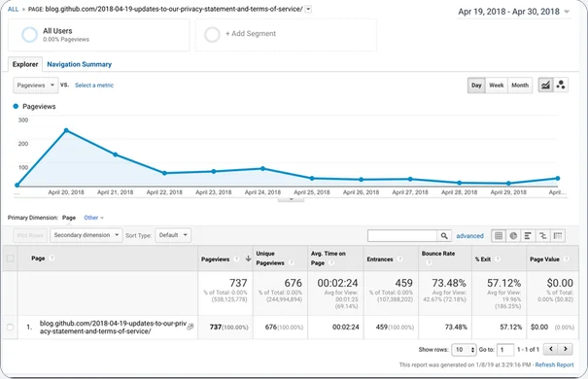The image size is (588, 379).
Task: Click Select a metric link
Action: [94, 86]
